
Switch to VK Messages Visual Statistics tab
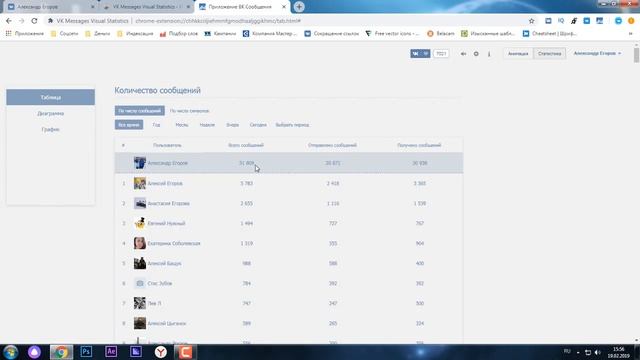tap(147, 7)
